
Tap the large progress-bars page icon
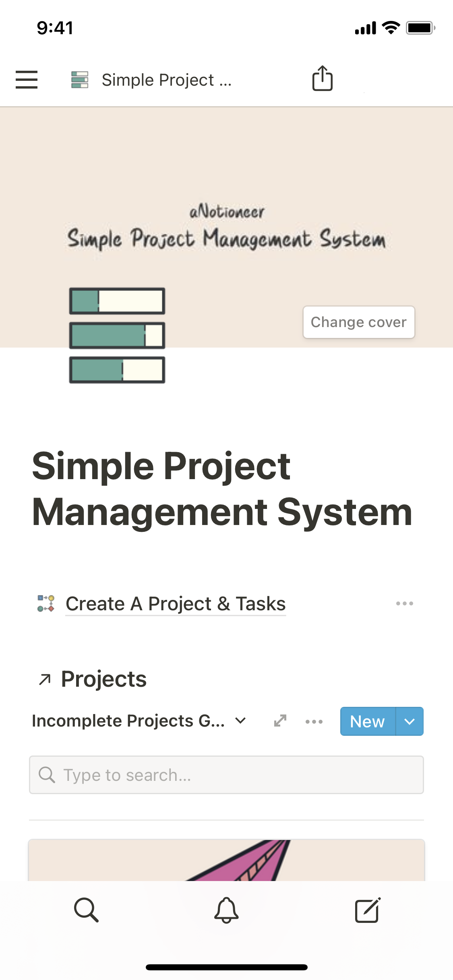[x=117, y=335]
